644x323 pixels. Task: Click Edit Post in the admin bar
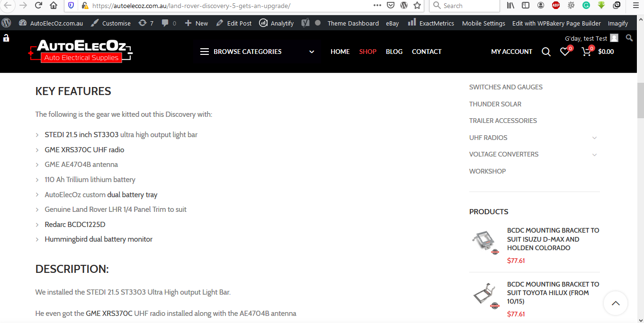click(x=234, y=23)
